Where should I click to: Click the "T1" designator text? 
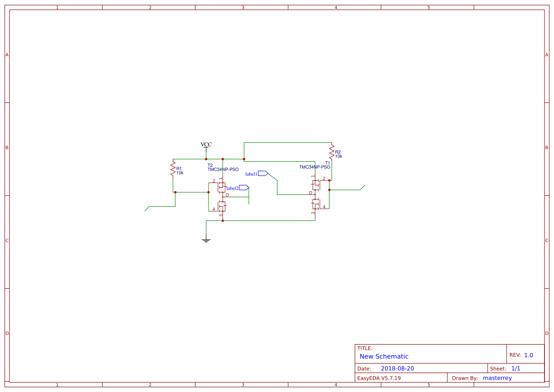click(x=327, y=163)
